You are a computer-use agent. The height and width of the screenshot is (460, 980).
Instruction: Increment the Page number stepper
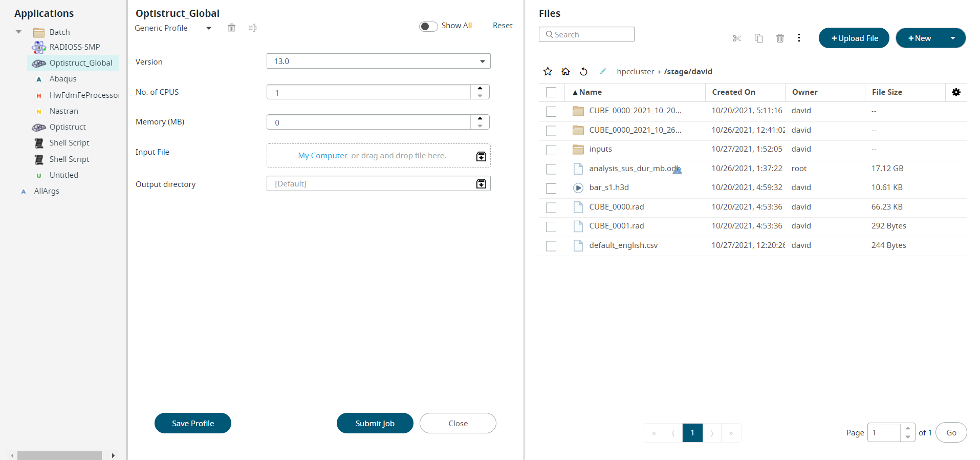pyautogui.click(x=907, y=428)
